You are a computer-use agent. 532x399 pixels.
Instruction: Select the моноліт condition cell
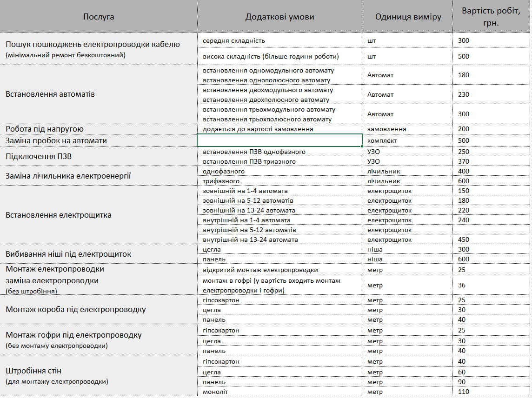coord(279,392)
